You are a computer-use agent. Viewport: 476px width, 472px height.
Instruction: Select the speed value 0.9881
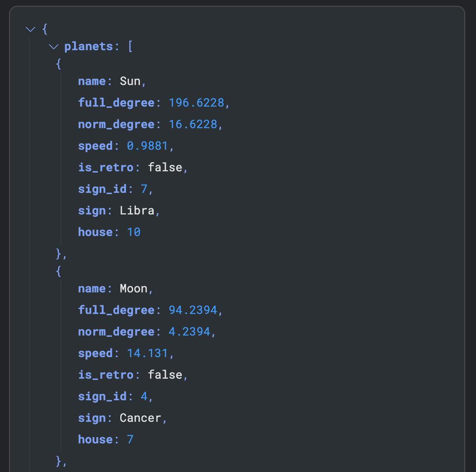[x=147, y=146]
